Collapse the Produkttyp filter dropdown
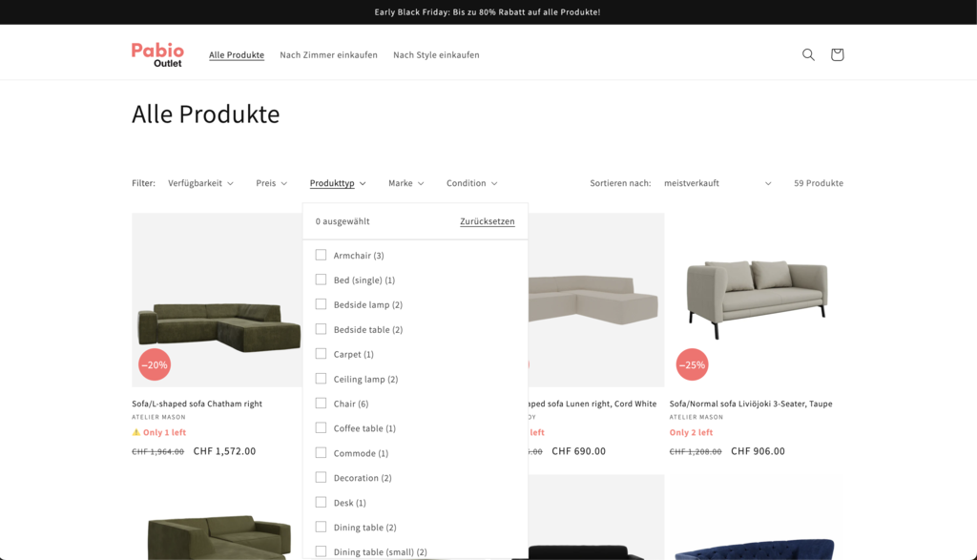This screenshot has width=977, height=560. (x=338, y=183)
